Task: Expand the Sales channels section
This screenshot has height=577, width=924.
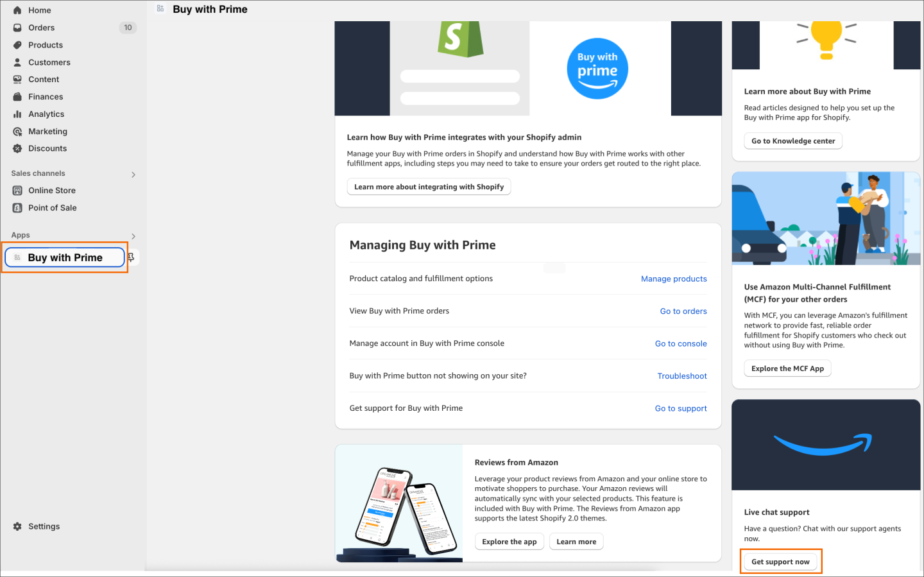Action: click(133, 174)
